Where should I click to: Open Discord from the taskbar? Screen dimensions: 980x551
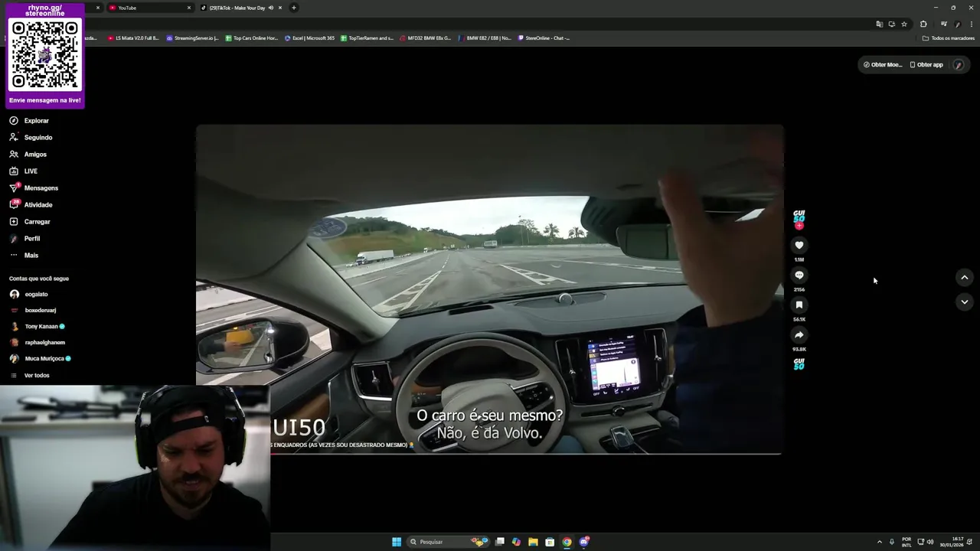(x=584, y=542)
